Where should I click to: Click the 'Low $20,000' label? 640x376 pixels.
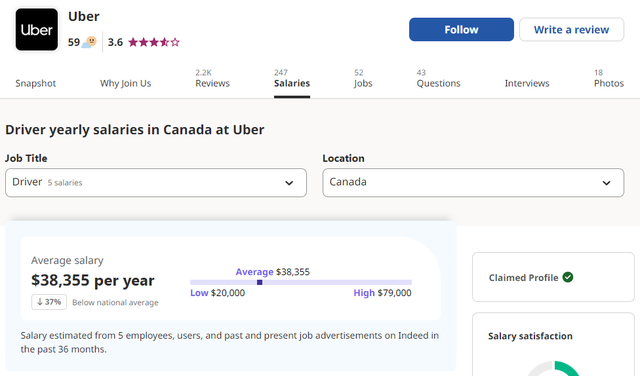tap(218, 293)
